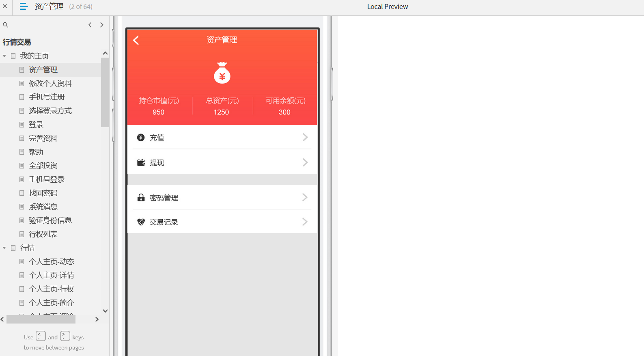Click the 总资产(元) label
644x356 pixels.
point(222,101)
